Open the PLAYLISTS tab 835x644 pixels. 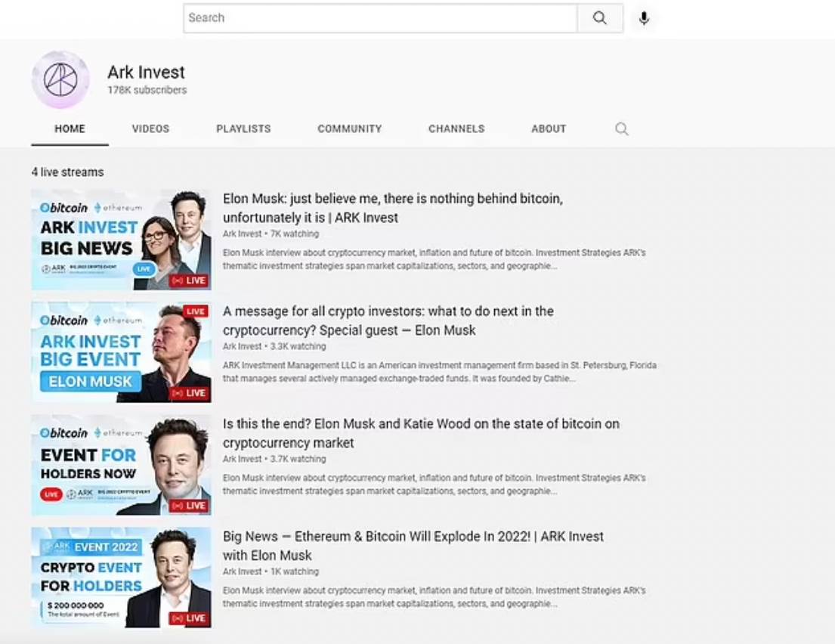tap(243, 128)
